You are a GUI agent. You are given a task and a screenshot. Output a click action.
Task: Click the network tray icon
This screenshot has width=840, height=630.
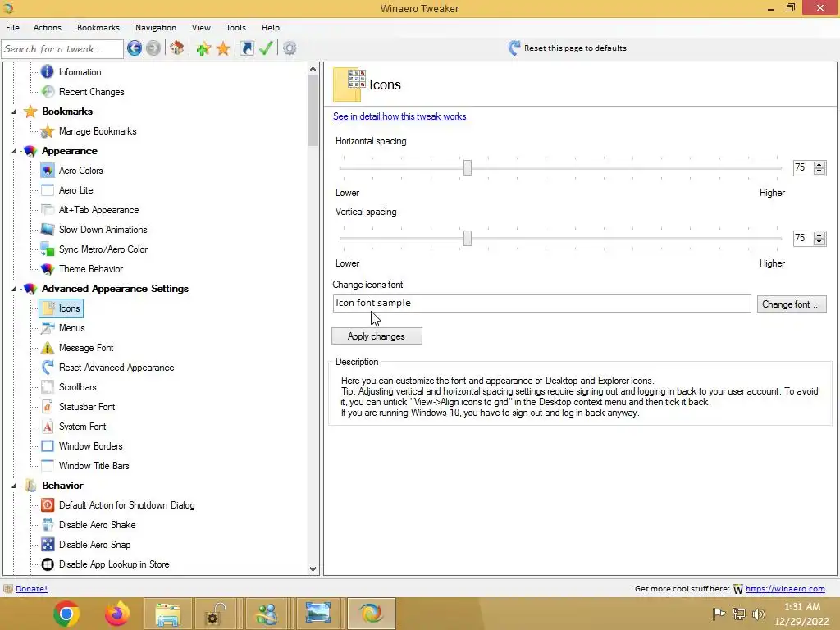point(739,614)
